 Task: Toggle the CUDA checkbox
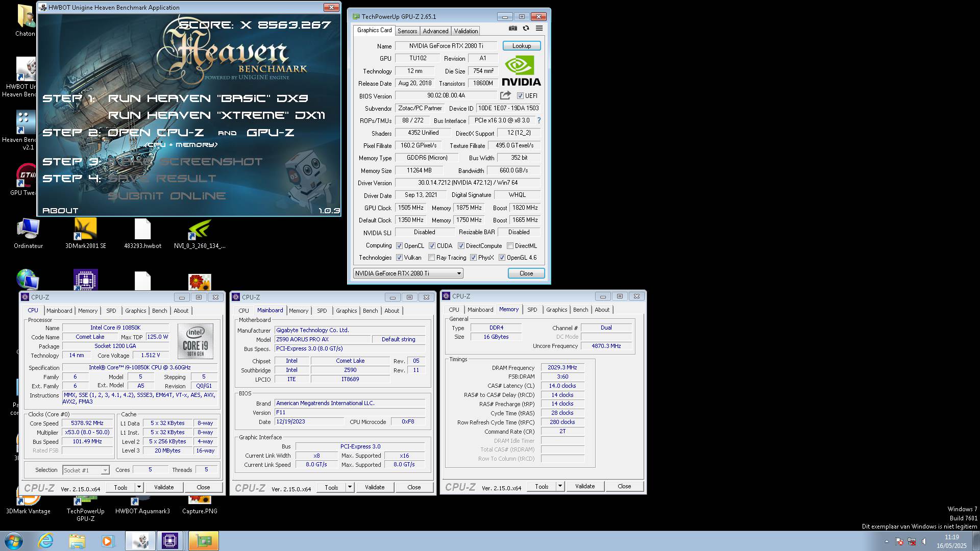coord(432,246)
